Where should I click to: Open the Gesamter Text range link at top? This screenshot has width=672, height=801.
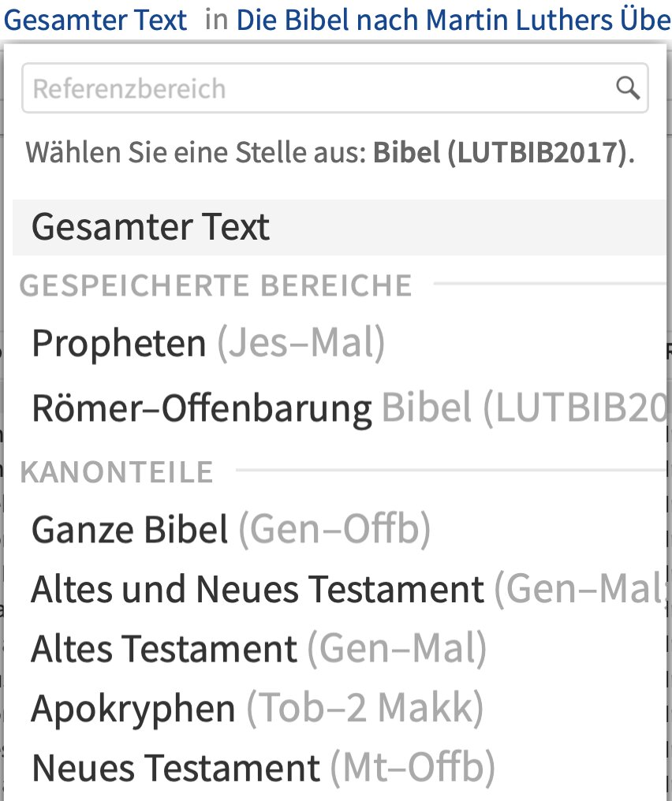[95, 20]
